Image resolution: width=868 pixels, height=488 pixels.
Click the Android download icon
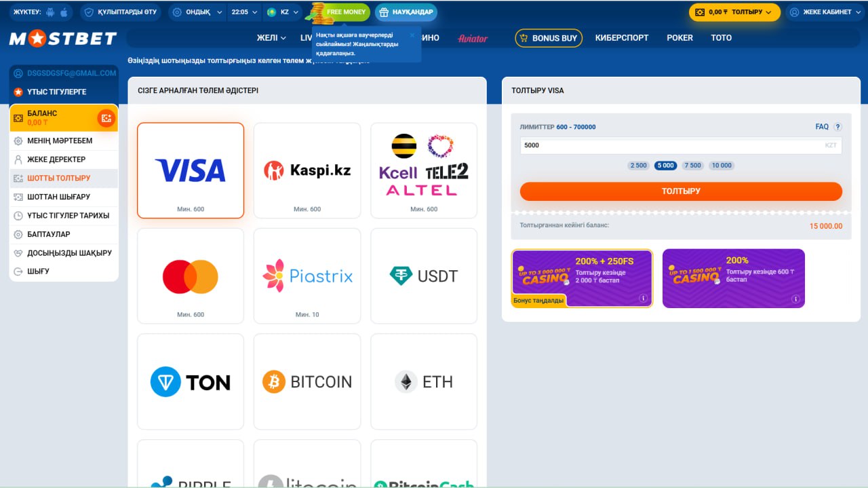tap(50, 12)
